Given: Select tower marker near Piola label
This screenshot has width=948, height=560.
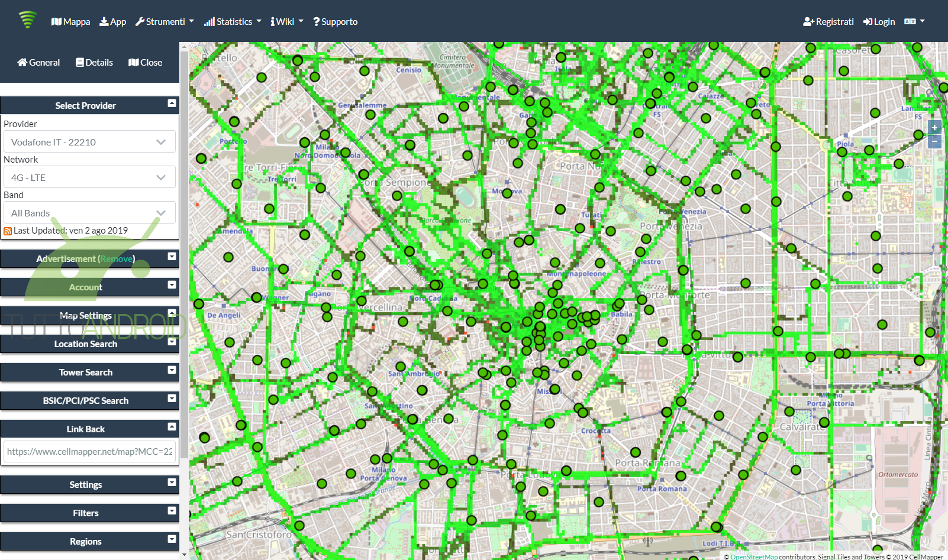Looking at the screenshot, I should pos(842,152).
